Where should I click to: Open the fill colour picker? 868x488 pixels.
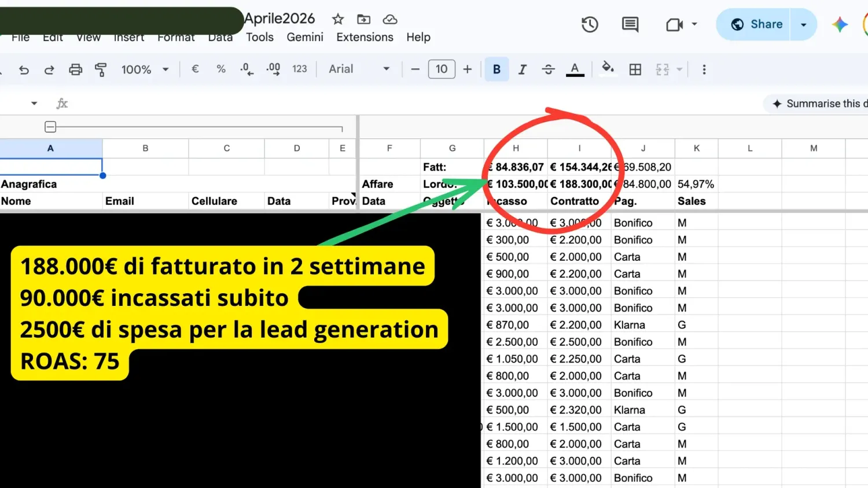click(608, 69)
